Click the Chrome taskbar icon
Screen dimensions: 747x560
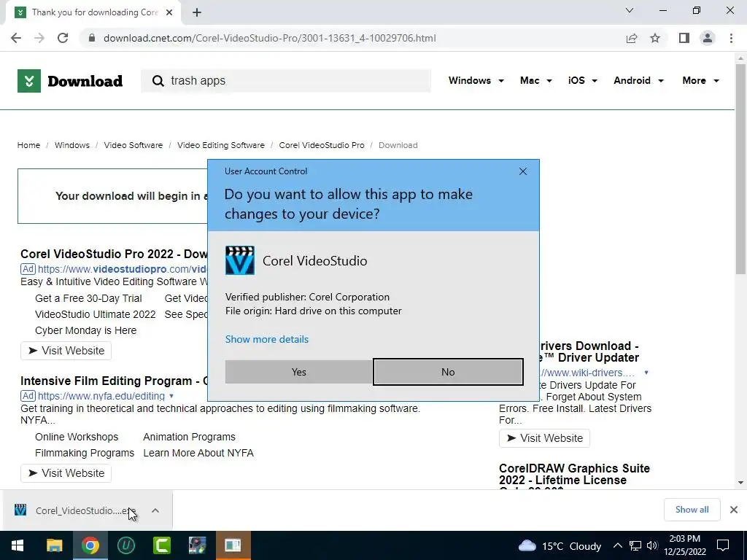tap(90, 545)
